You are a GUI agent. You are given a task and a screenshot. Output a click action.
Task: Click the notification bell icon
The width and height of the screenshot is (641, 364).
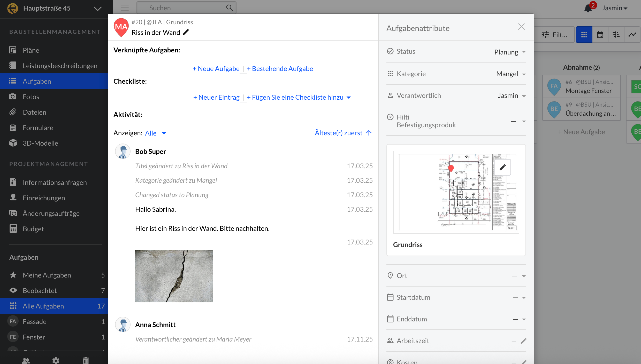588,8
